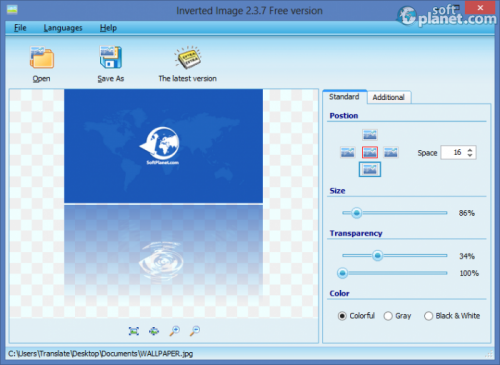Switch to the Additional tab
Image resolution: width=500 pixels, height=365 pixels.
coord(389,97)
